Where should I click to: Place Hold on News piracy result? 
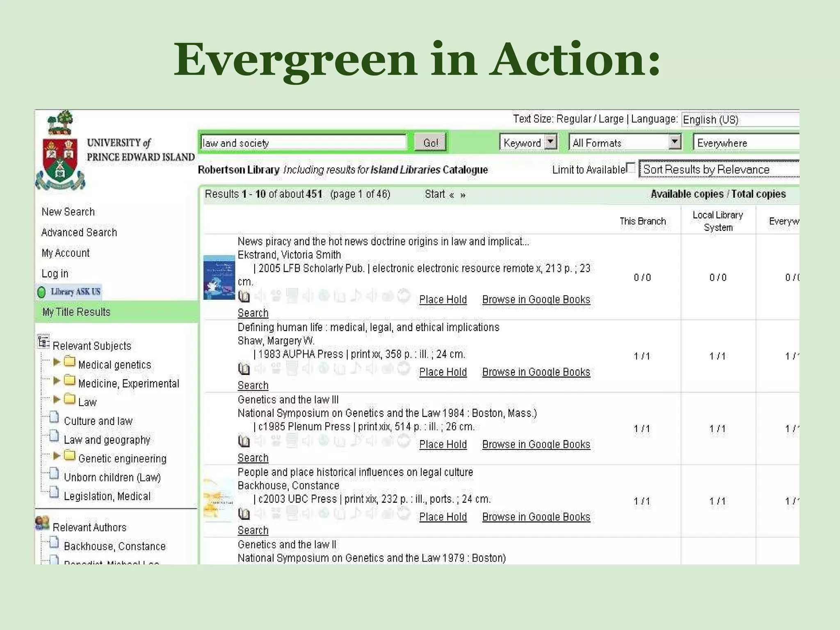[443, 300]
